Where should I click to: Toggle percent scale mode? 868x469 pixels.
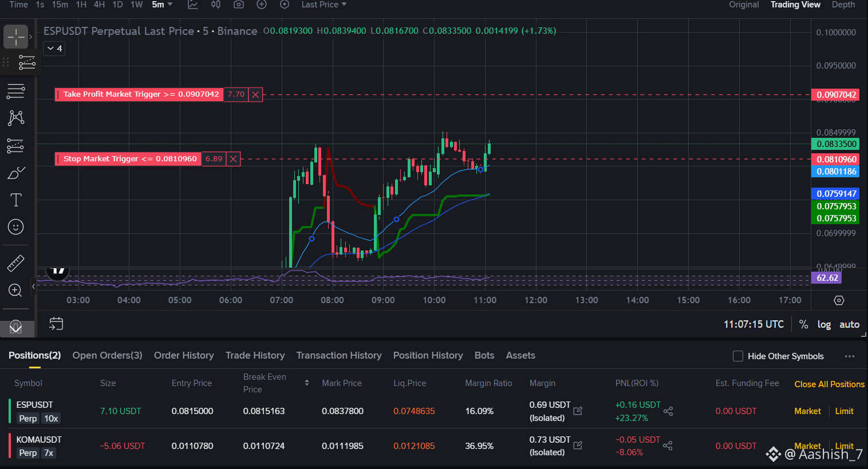(x=804, y=324)
